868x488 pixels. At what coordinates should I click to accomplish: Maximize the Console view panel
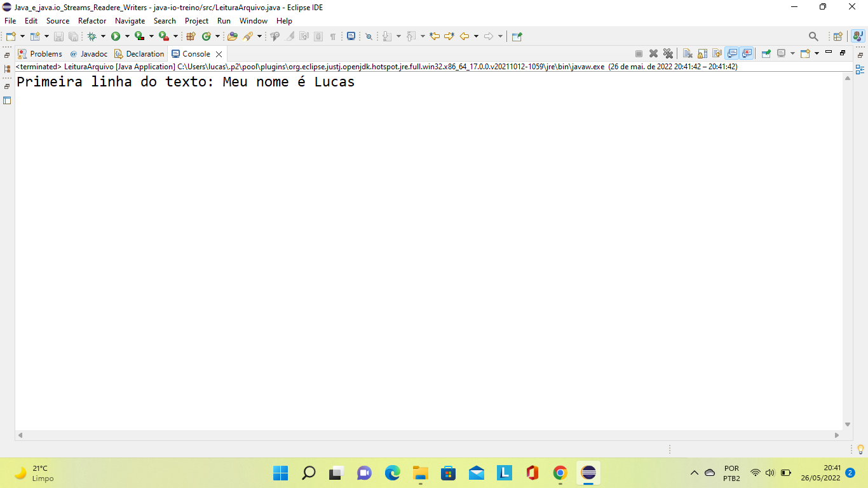tap(843, 53)
